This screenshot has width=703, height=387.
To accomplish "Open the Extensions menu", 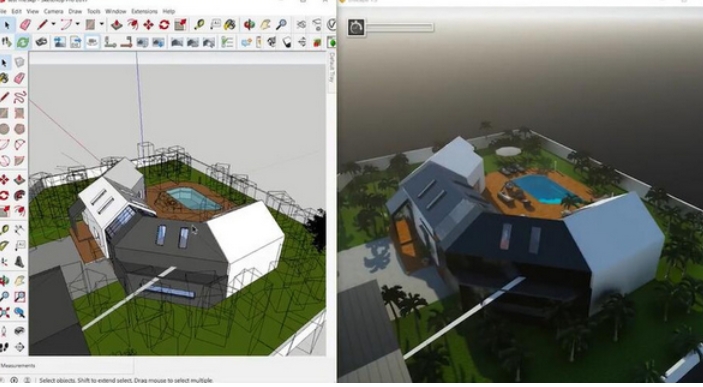I will pos(144,11).
